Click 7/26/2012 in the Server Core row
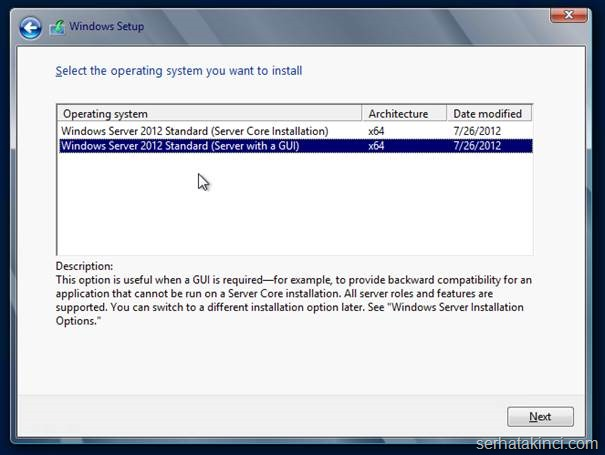The height and width of the screenshot is (455, 605). pos(477,131)
